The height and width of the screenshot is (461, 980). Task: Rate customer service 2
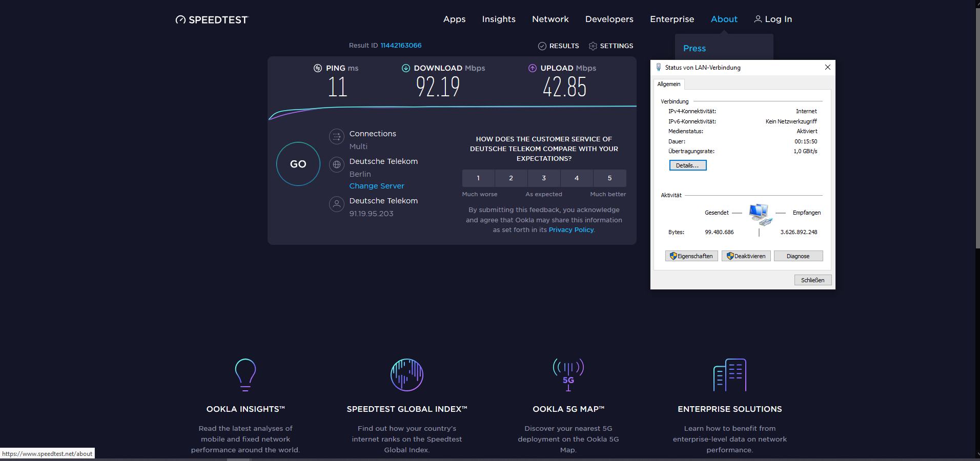point(511,178)
